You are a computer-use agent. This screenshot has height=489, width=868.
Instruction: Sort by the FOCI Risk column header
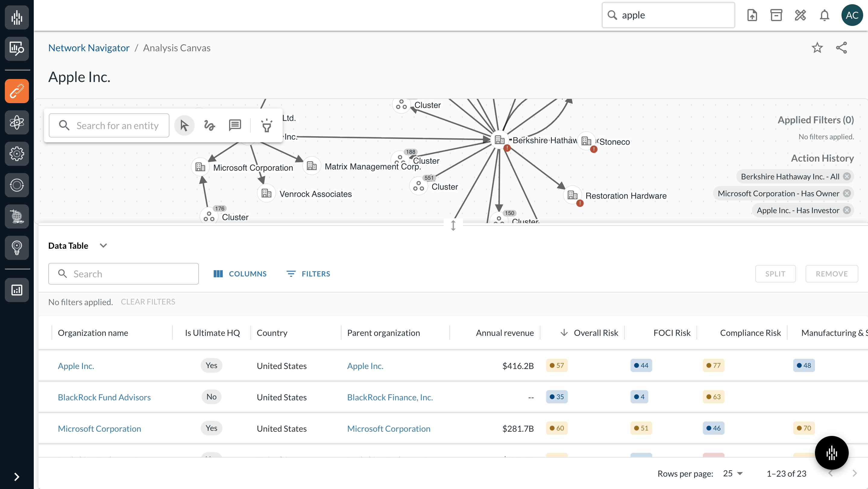click(x=672, y=333)
